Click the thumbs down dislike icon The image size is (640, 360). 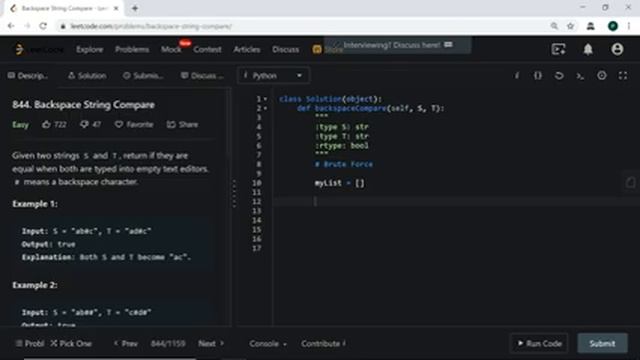[84, 124]
